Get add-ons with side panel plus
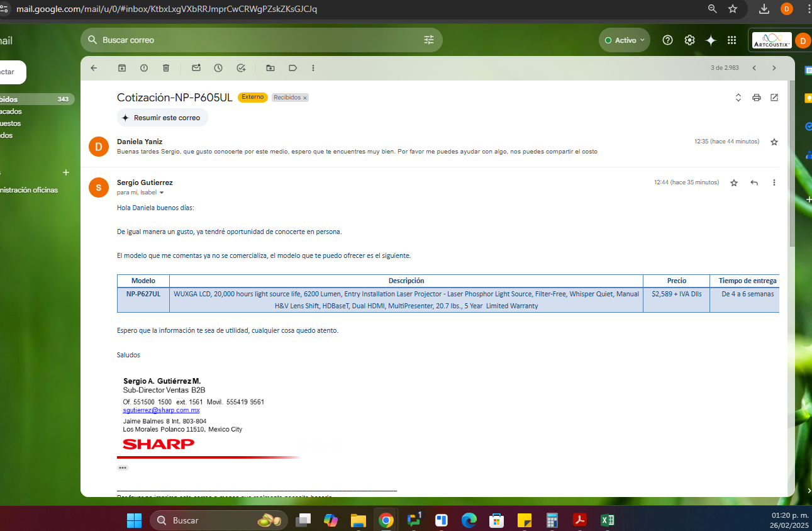This screenshot has height=531, width=812. 808,199
